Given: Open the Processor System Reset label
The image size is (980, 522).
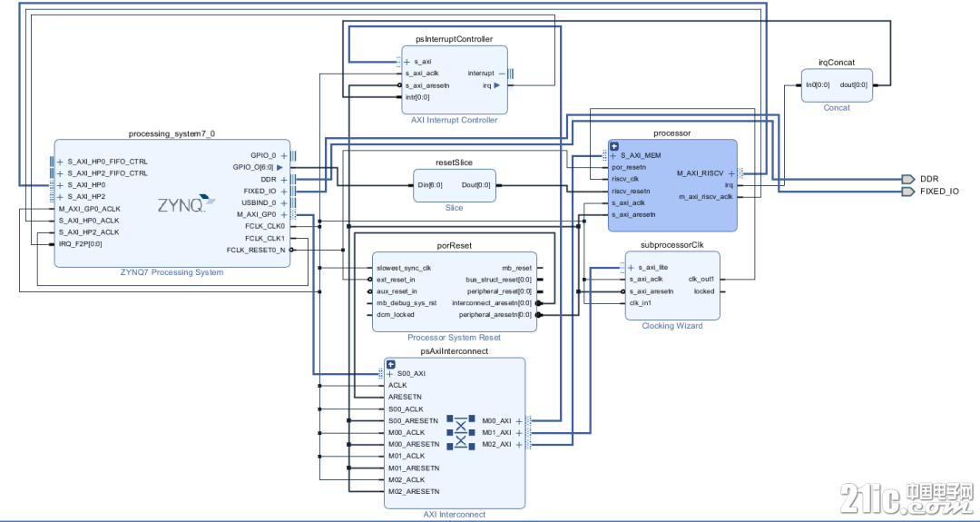Looking at the screenshot, I should (x=454, y=338).
